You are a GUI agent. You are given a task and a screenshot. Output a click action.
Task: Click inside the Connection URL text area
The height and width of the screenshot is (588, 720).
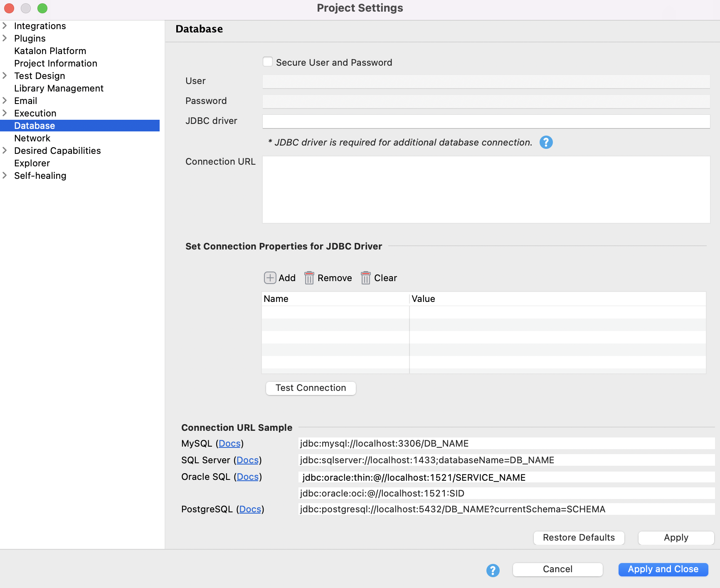(486, 190)
